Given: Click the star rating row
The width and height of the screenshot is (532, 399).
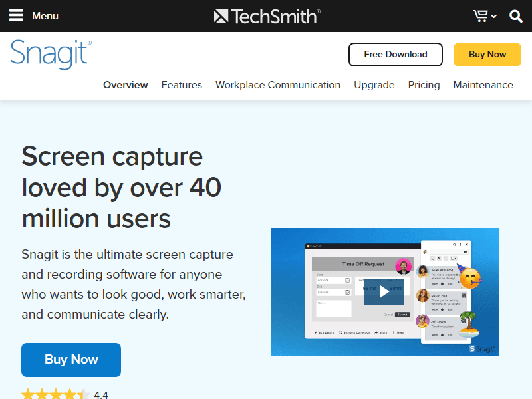Looking at the screenshot, I should 56,394.
